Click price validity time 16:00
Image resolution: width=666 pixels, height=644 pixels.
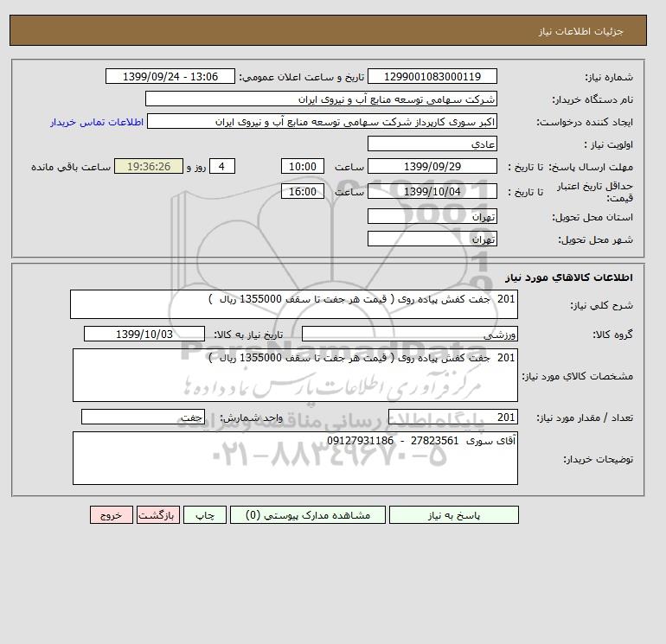coord(303,191)
